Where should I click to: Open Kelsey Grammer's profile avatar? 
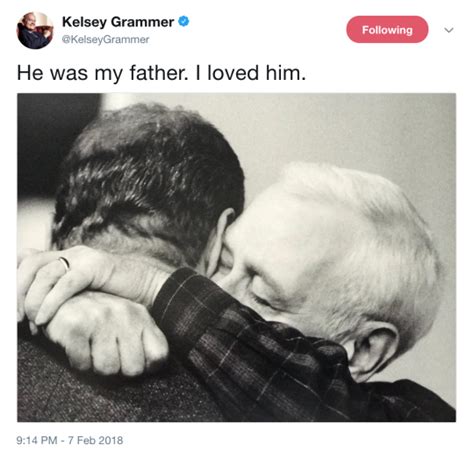coord(35,30)
